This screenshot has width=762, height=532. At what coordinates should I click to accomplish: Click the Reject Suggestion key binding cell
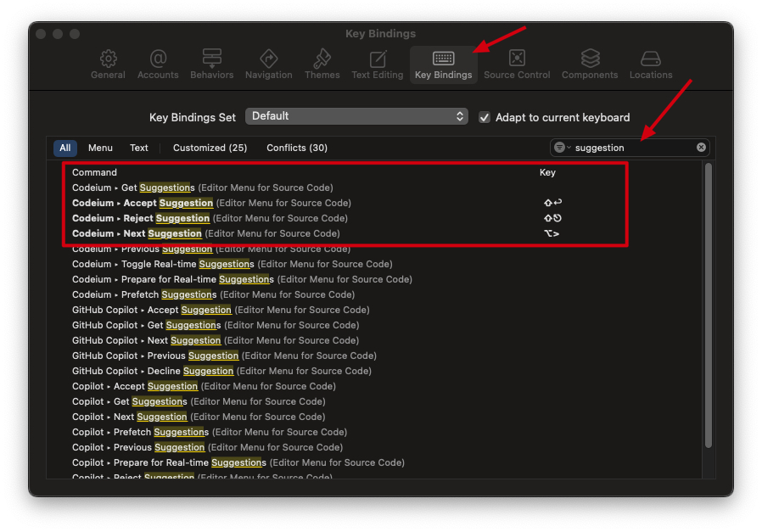pyautogui.click(x=552, y=218)
